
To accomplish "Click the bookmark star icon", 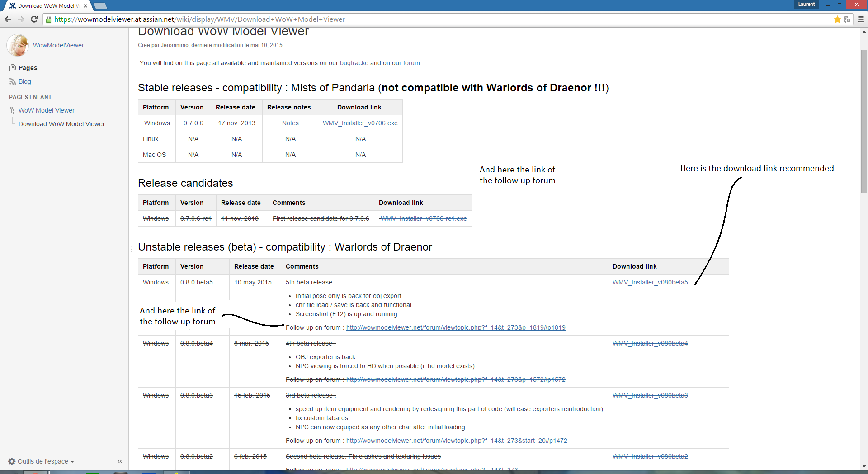I will (837, 19).
